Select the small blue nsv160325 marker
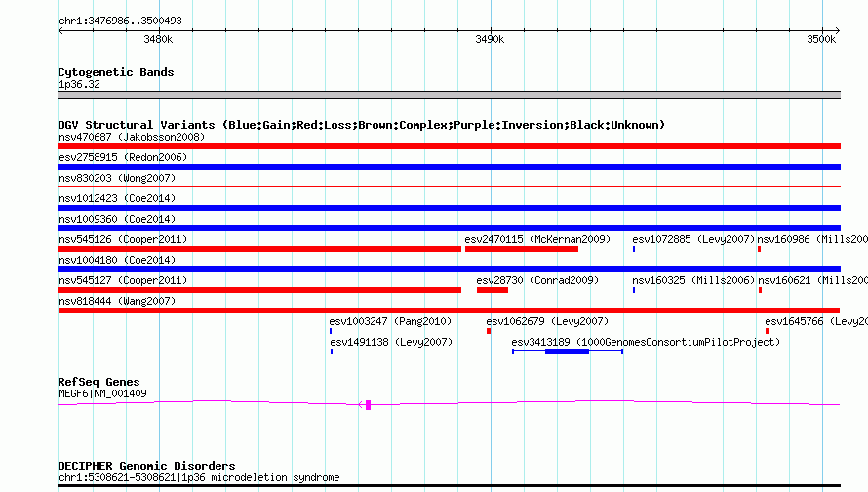The width and height of the screenshot is (868, 492). point(634,290)
